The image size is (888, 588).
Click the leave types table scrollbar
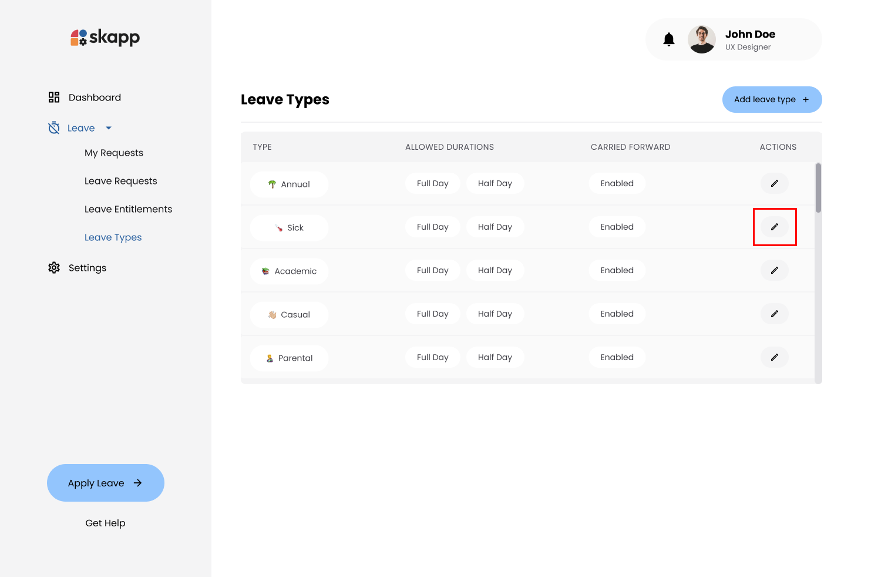[818, 188]
